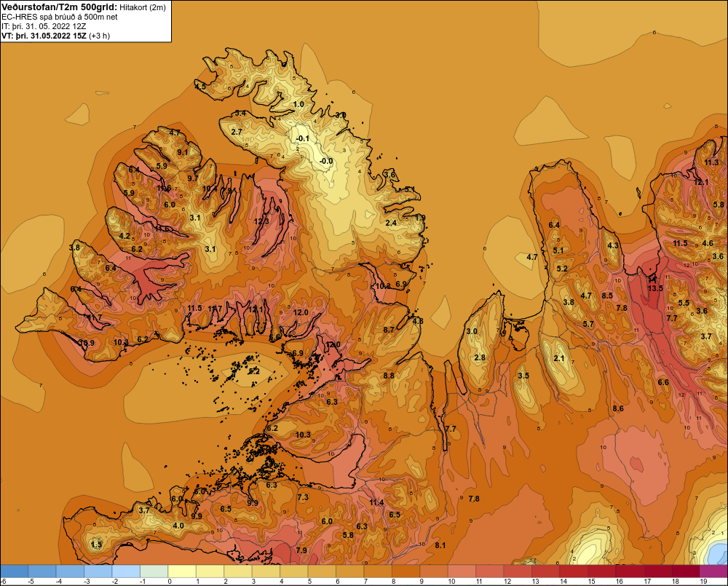Image resolution: width=728 pixels, height=586 pixels.
Task: Click the 8.7 temperature value
Action: [x=389, y=330]
